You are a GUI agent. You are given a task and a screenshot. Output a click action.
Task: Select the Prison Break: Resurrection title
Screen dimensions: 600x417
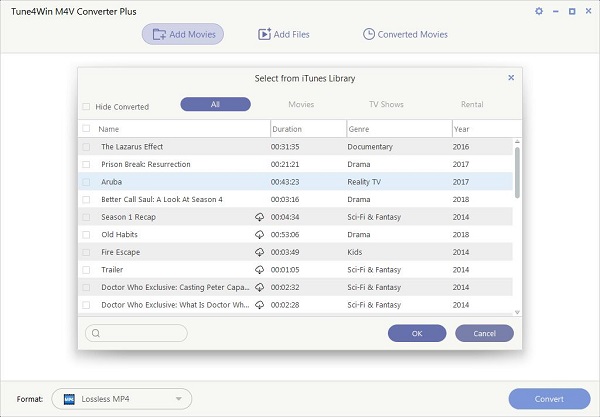click(x=146, y=164)
